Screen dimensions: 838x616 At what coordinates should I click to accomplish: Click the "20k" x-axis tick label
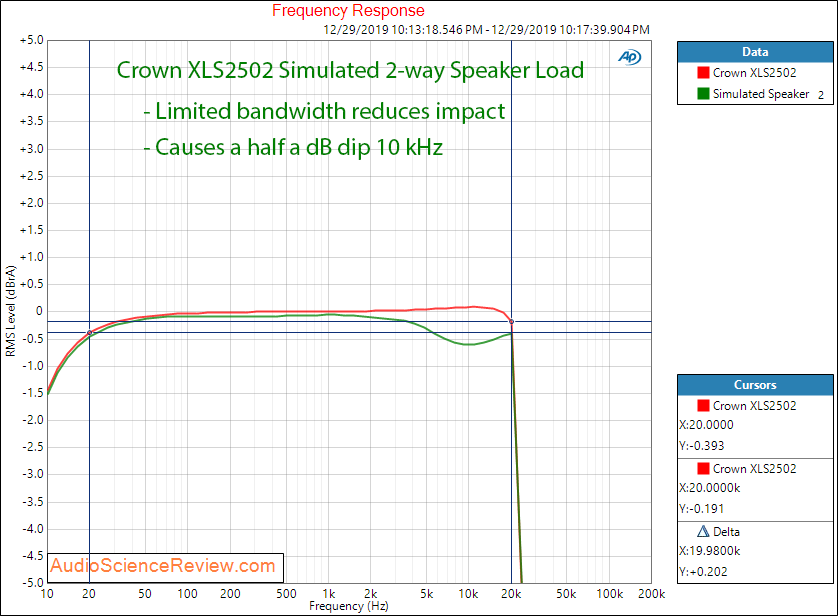[x=511, y=594]
